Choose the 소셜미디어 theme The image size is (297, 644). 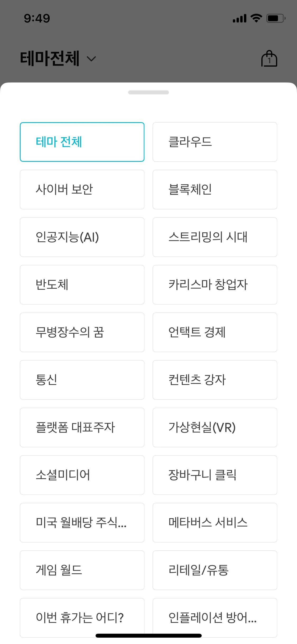(82, 475)
